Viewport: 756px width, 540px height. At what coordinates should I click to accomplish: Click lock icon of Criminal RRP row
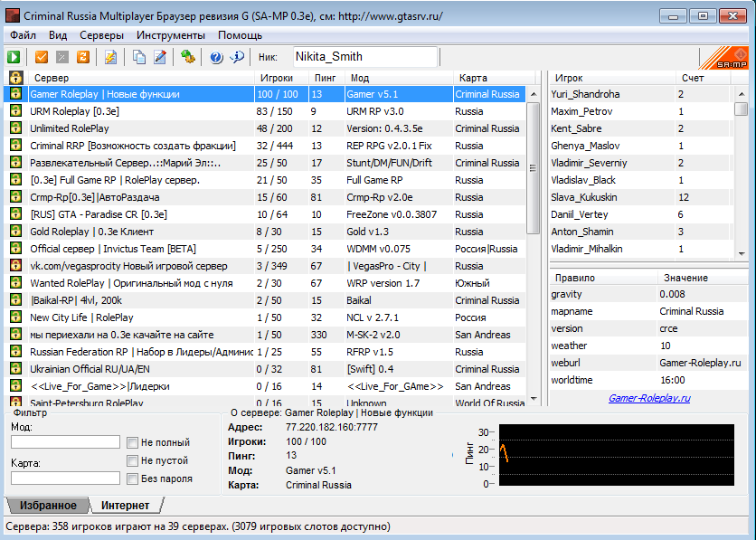[x=16, y=145]
